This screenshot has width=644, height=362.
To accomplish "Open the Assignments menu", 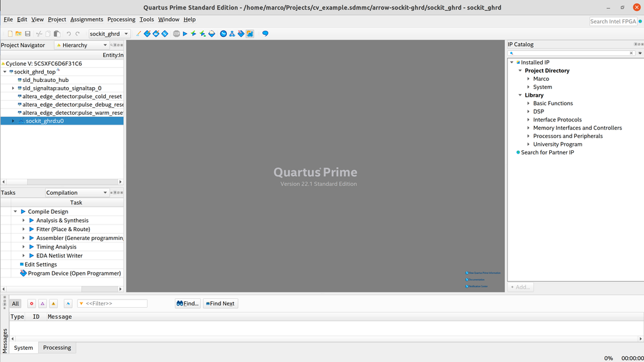I will [x=86, y=19].
